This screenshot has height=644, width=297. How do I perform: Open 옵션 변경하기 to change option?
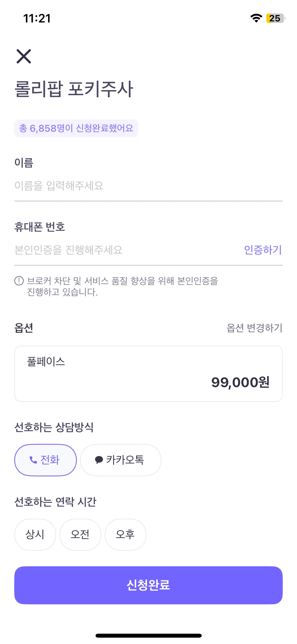tap(254, 328)
